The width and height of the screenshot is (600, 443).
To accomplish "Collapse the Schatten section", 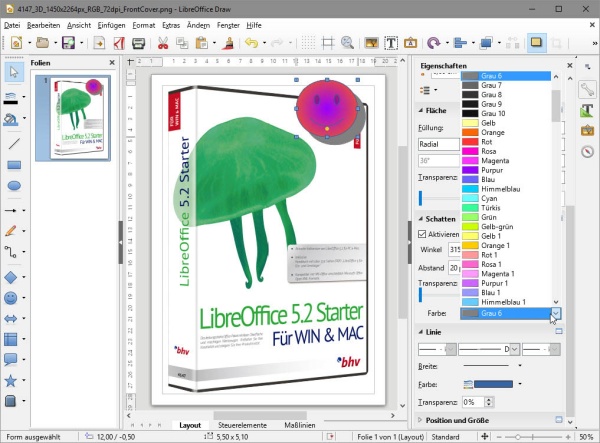I will [x=421, y=219].
